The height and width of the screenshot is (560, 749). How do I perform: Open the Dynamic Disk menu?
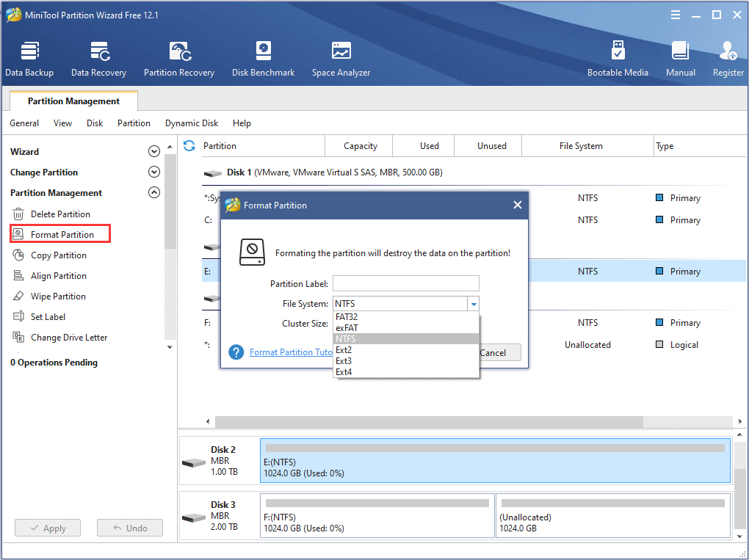point(192,123)
